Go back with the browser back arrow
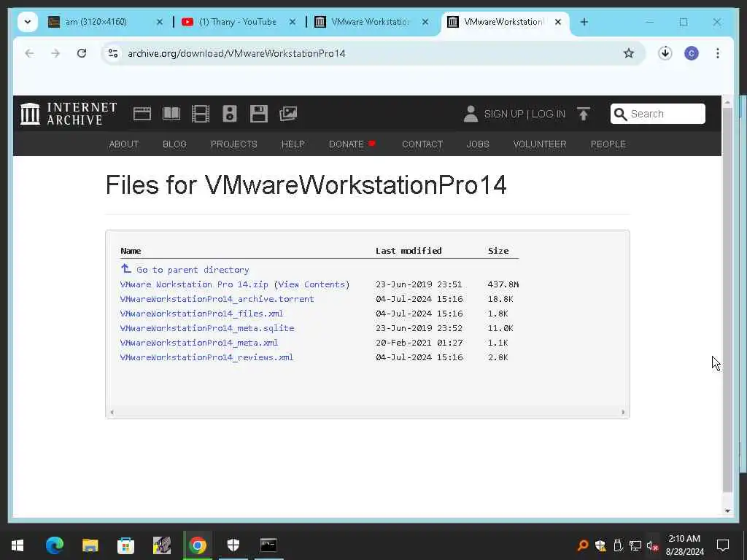 (x=29, y=53)
